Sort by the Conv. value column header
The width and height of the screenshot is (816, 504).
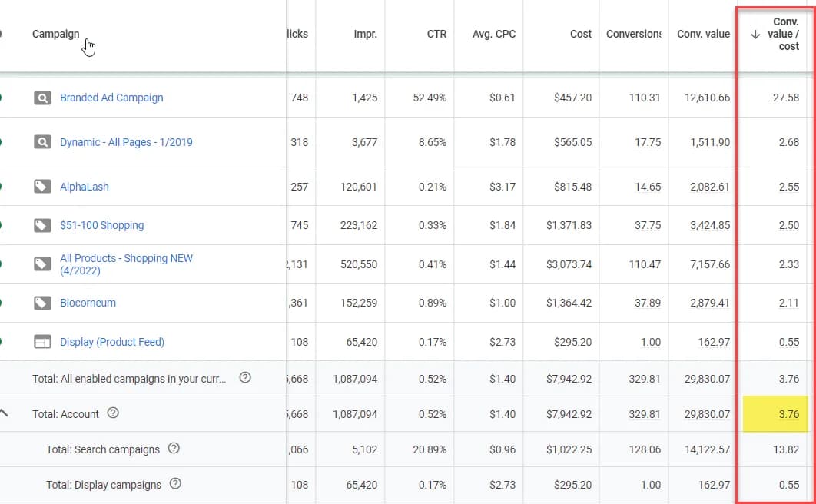[703, 34]
